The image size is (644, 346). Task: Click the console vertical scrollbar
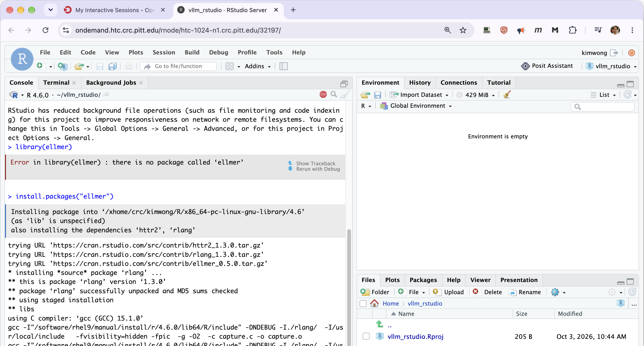[349, 288]
